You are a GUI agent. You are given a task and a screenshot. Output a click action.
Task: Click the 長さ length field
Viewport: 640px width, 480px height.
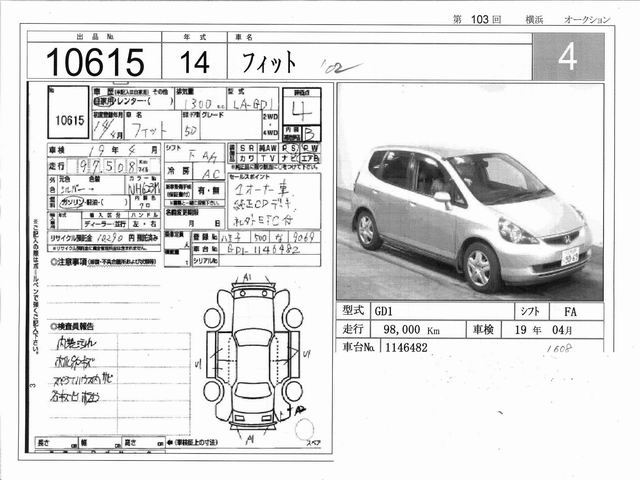pos(57,443)
